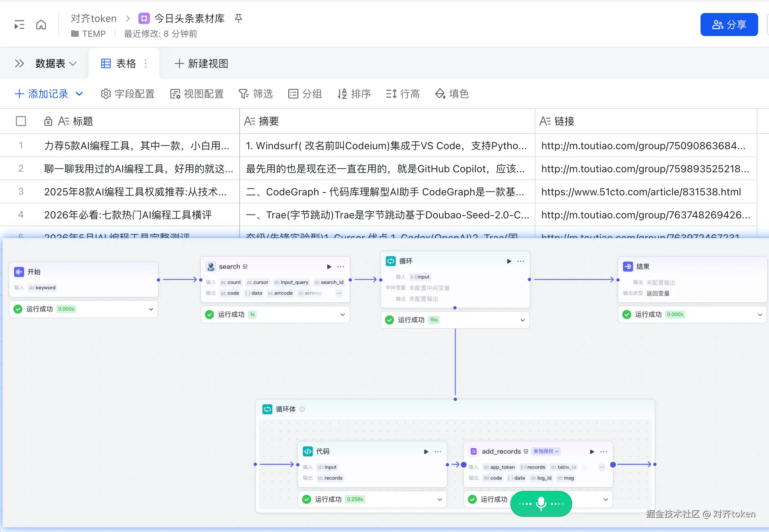This screenshot has width=769, height=532.
Task: Create a new view with 新建视图
Action: click(x=201, y=64)
